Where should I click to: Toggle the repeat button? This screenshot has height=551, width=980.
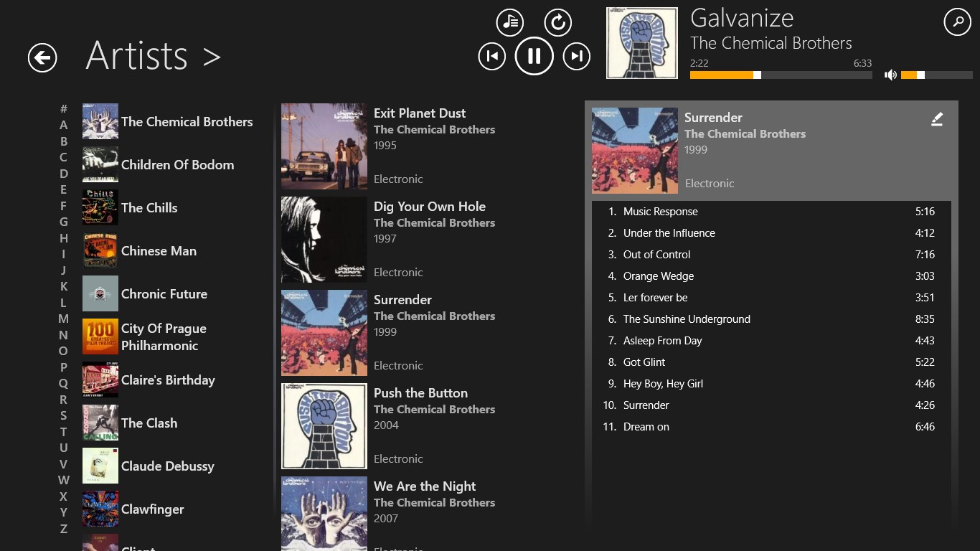[x=557, y=22]
